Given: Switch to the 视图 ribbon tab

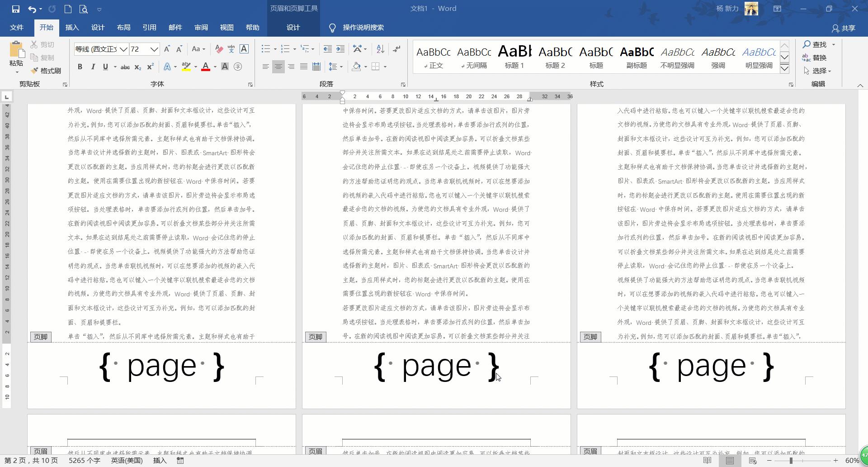Looking at the screenshot, I should coord(226,28).
